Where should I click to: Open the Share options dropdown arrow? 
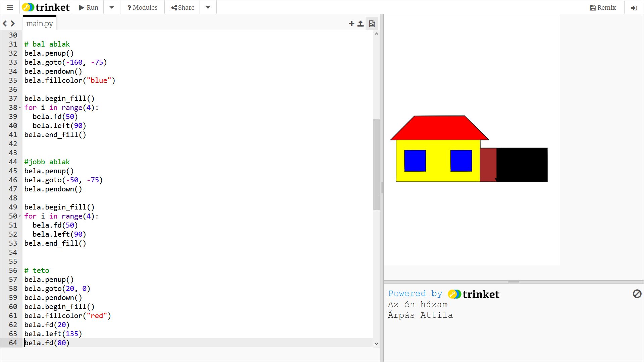click(x=208, y=7)
